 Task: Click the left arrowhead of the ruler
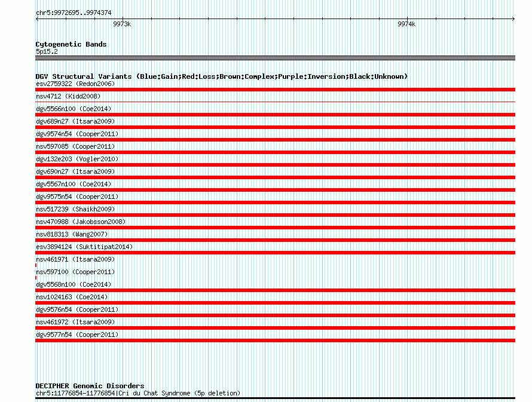click(x=37, y=19)
